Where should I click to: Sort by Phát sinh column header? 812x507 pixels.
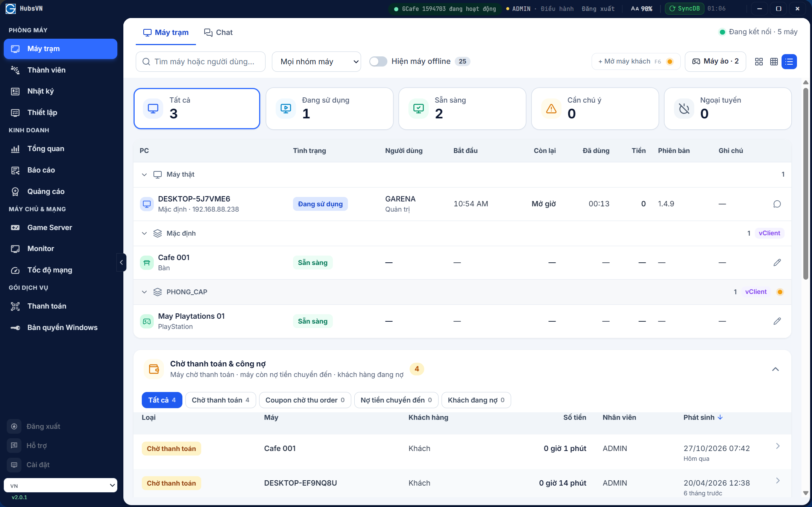[x=703, y=417]
